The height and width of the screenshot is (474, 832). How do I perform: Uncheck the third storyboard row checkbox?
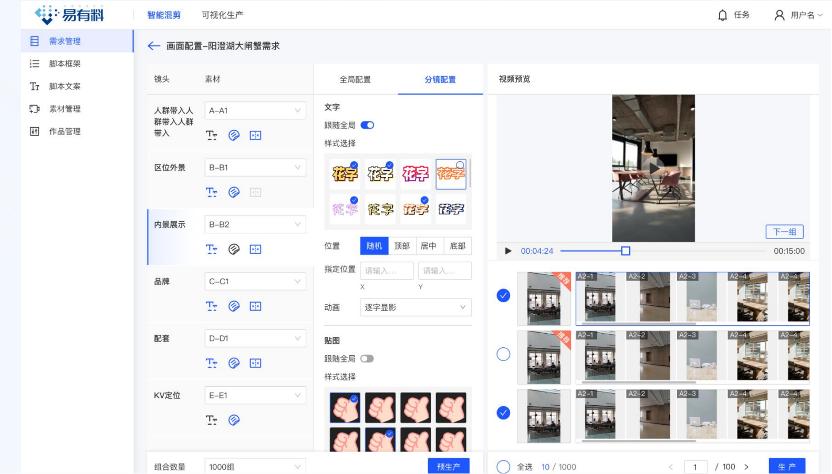pyautogui.click(x=503, y=412)
